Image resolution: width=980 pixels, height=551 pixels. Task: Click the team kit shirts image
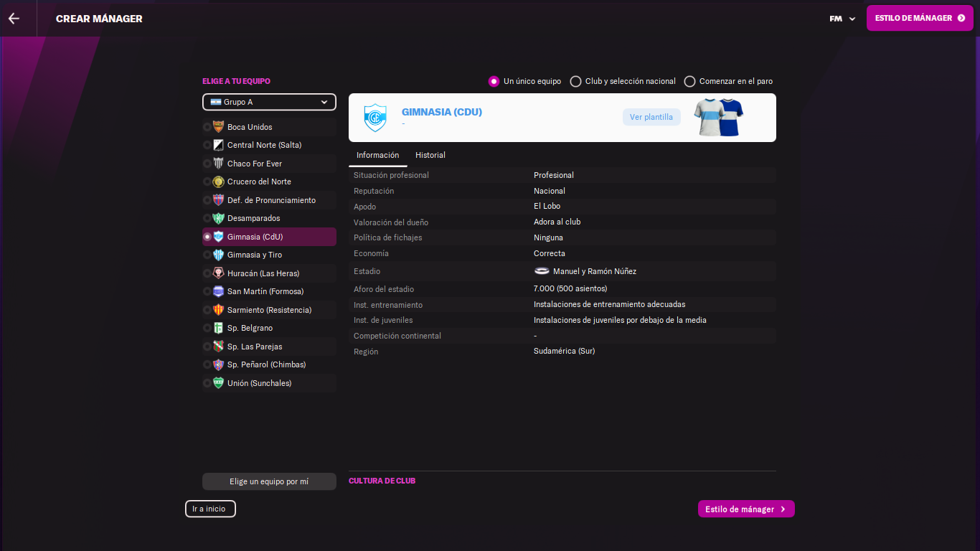(x=719, y=118)
